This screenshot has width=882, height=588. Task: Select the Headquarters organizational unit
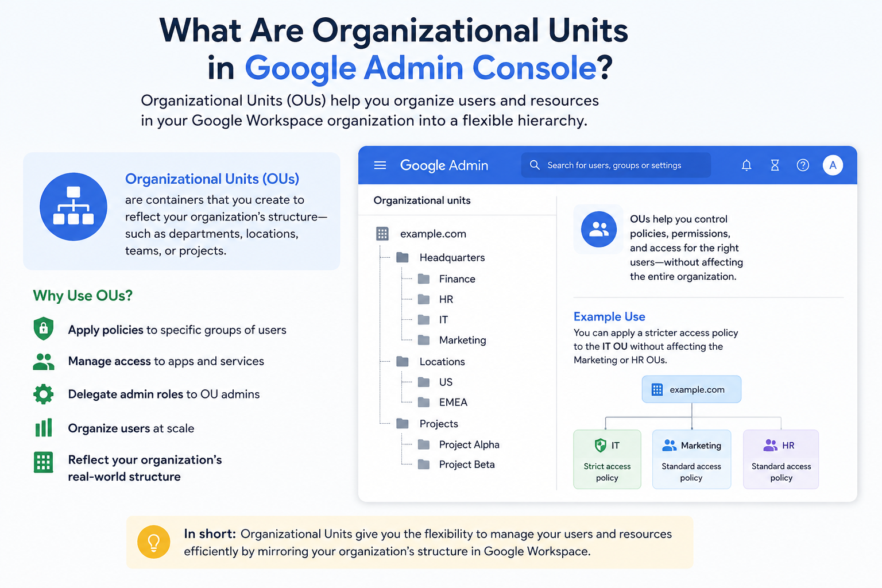pyautogui.click(x=452, y=257)
